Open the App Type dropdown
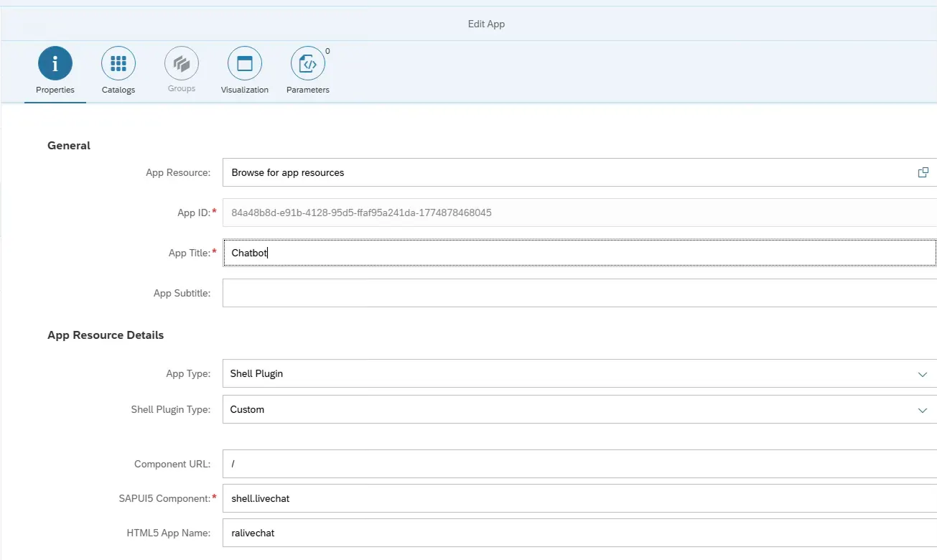Image resolution: width=937 pixels, height=560 pixels. pos(923,373)
